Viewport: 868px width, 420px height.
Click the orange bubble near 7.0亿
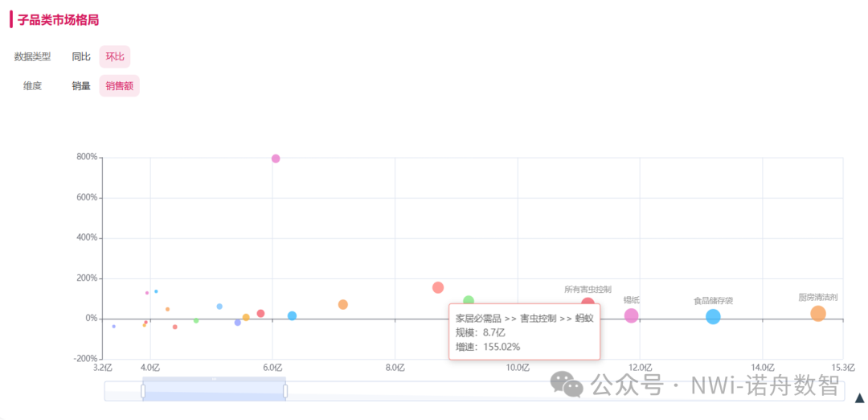[x=343, y=304]
